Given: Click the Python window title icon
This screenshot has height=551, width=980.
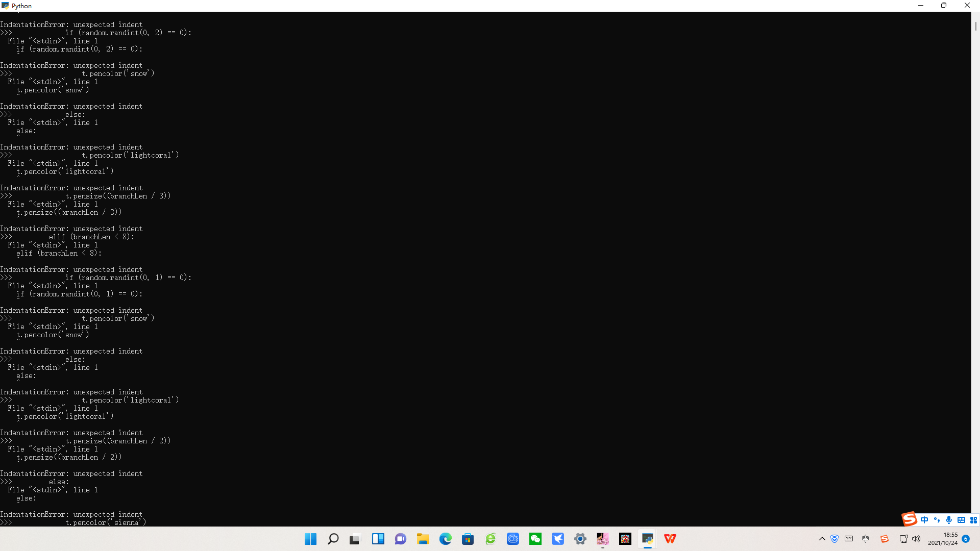Looking at the screenshot, I should click(5, 6).
